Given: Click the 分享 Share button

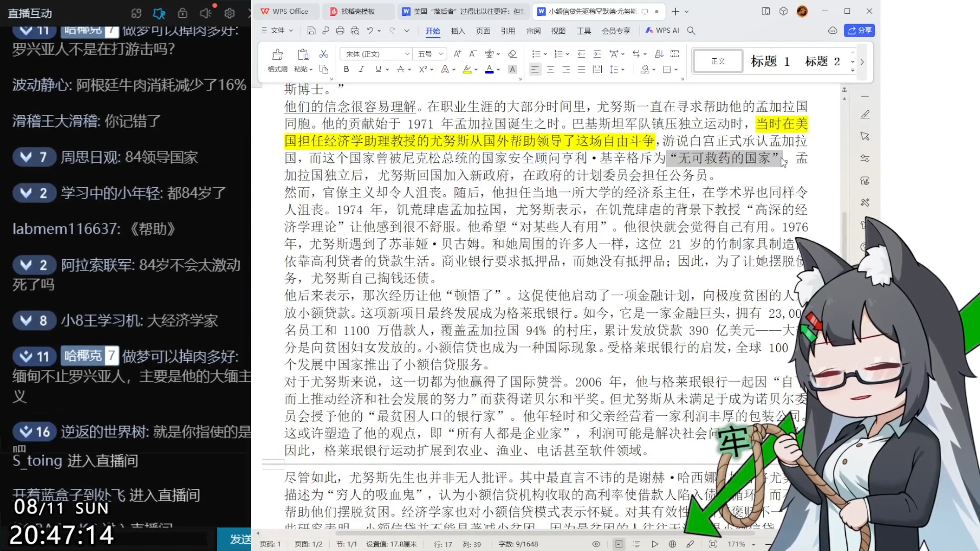Looking at the screenshot, I should tap(860, 31).
